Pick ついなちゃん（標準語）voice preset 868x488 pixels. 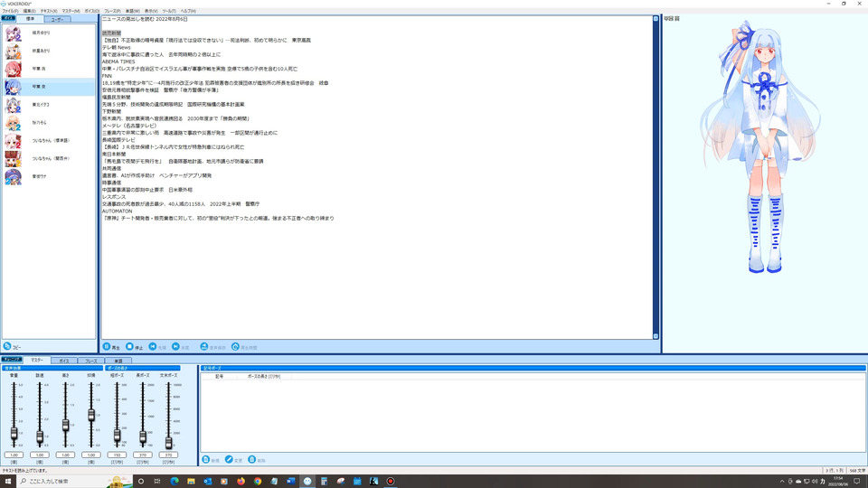[49, 141]
